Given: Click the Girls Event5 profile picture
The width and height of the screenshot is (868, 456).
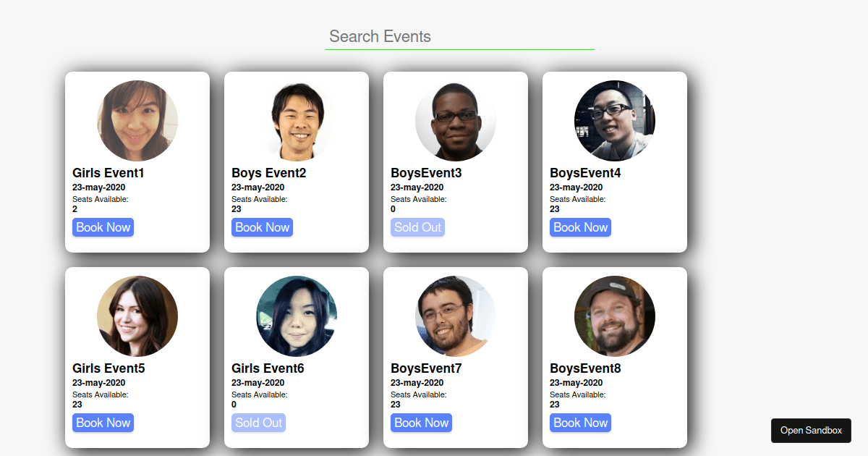Looking at the screenshot, I should click(137, 316).
